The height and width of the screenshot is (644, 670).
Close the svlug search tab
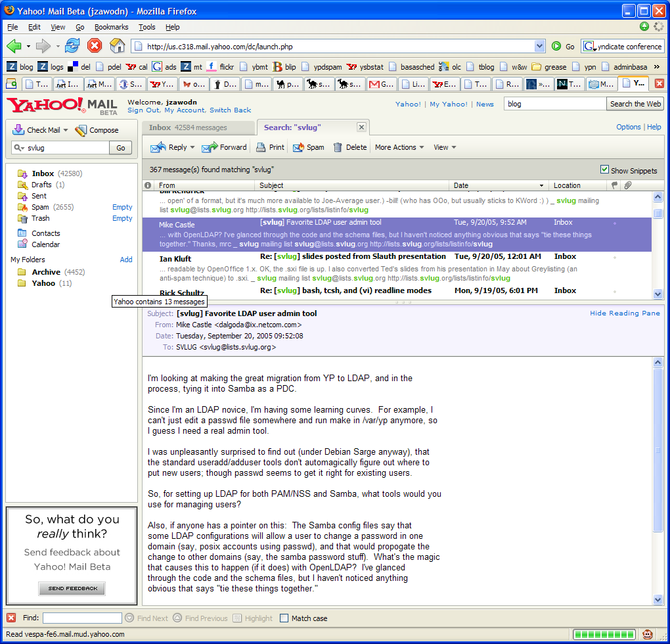point(361,127)
